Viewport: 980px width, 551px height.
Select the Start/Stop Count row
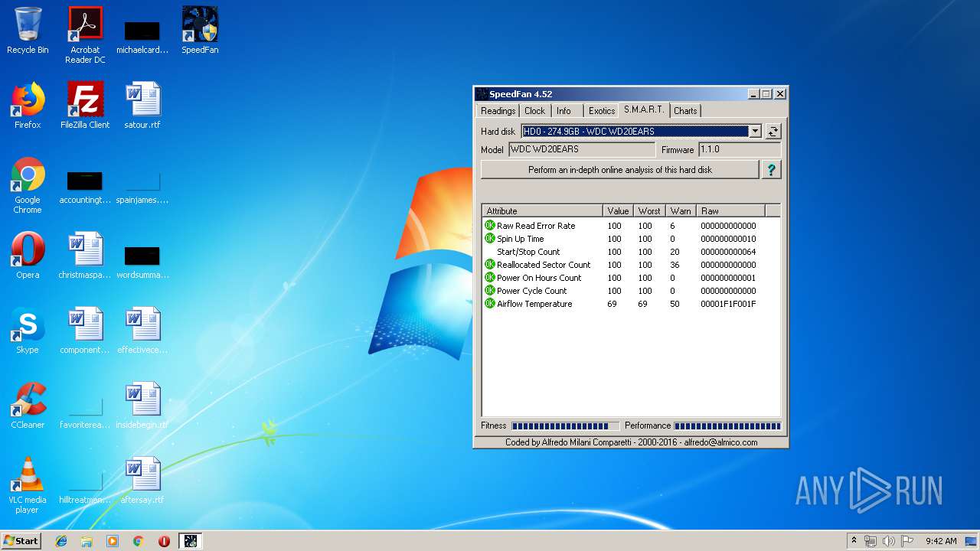click(631, 252)
